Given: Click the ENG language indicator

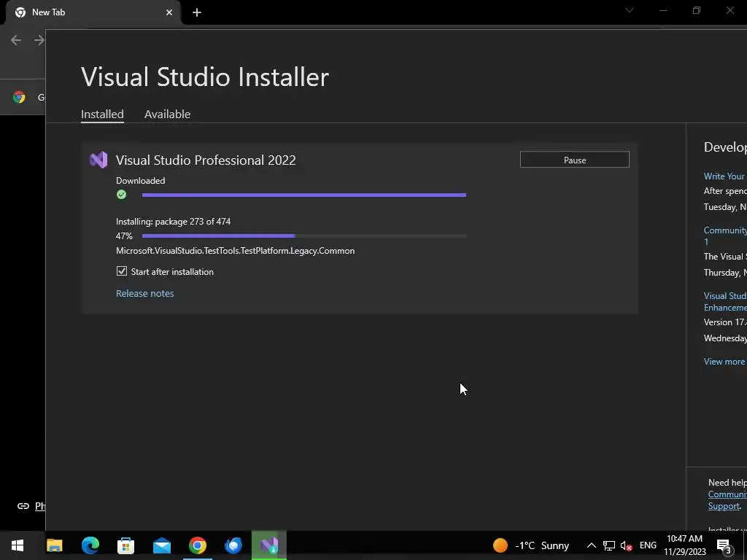Looking at the screenshot, I should tap(648, 545).
